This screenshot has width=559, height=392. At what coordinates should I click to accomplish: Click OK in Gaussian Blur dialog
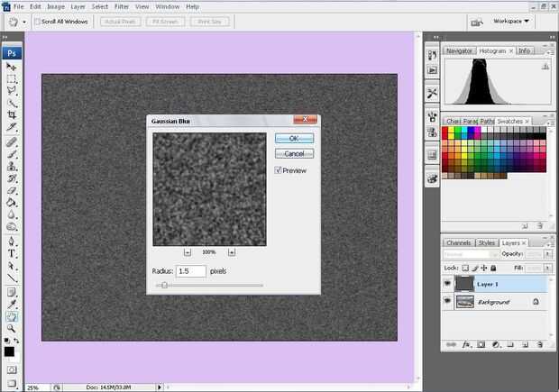(x=294, y=138)
